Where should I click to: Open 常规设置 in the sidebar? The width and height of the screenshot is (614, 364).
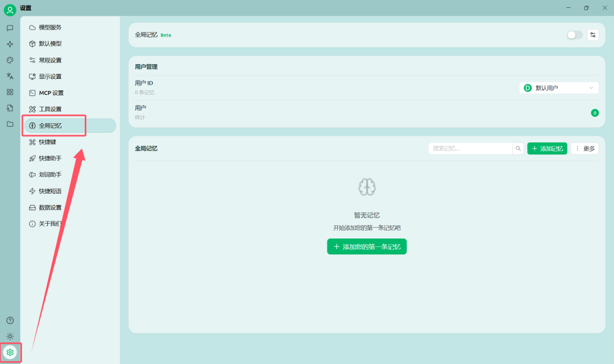pos(70,60)
